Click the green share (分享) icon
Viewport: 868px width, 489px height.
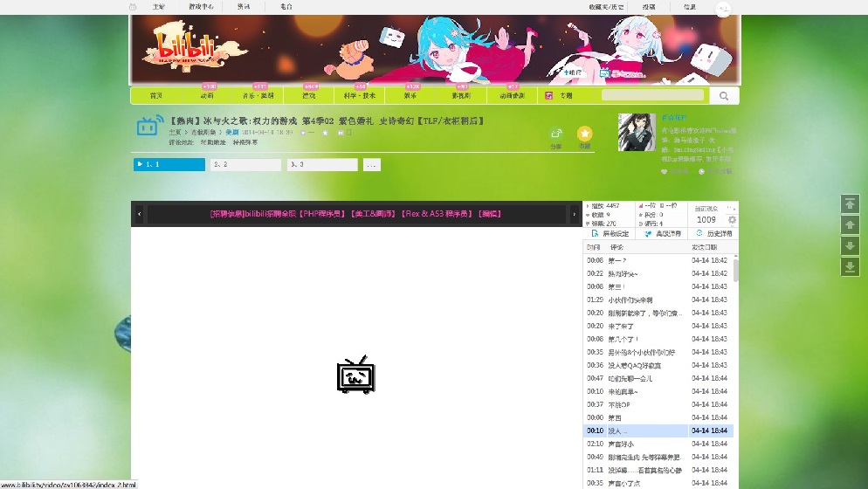click(x=555, y=134)
